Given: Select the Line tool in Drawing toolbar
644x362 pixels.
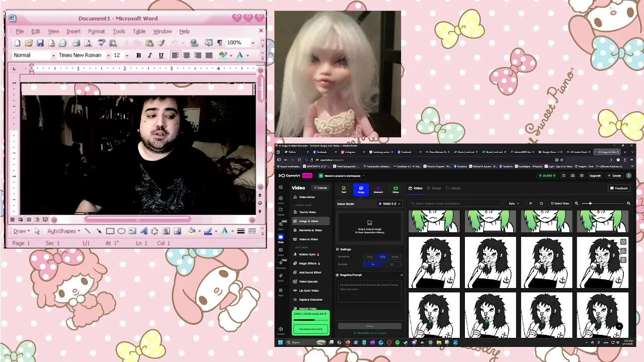Looking at the screenshot, I should click(x=88, y=231).
